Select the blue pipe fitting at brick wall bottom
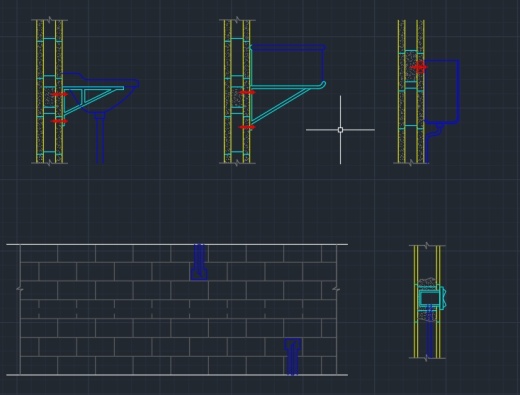The width and height of the screenshot is (520, 395). coord(293,357)
